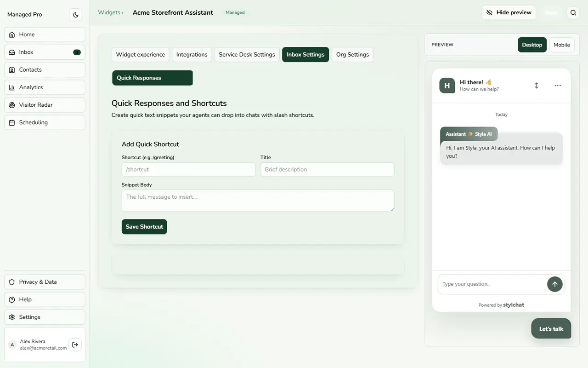The width and height of the screenshot is (588, 368).
Task: Send the chat message with the arrow button
Action: 554,284
